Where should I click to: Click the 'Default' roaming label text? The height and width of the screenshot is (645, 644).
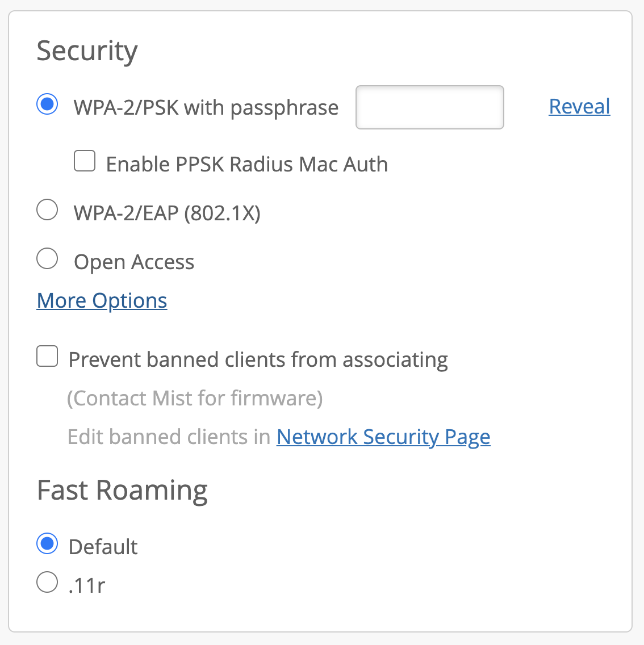103,547
